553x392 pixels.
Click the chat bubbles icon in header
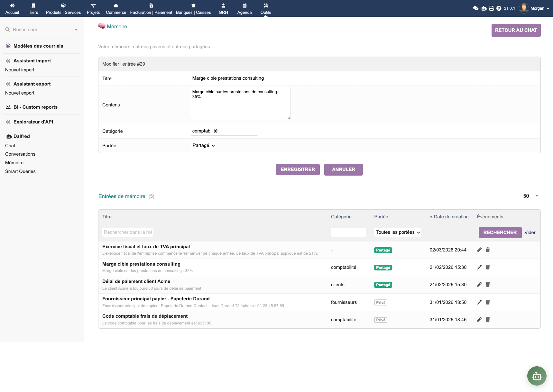coord(475,8)
